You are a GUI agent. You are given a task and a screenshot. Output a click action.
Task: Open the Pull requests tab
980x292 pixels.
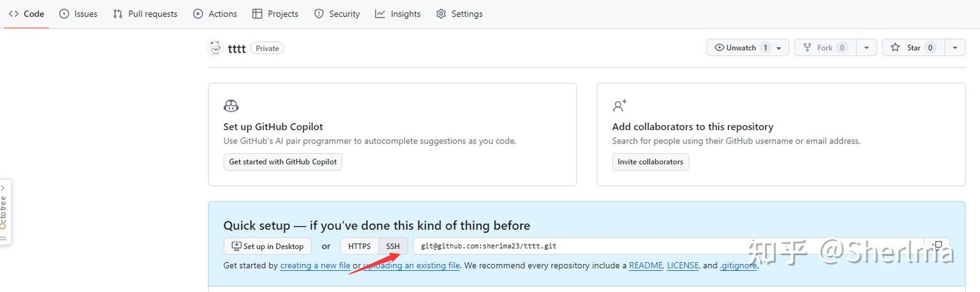[x=145, y=14]
